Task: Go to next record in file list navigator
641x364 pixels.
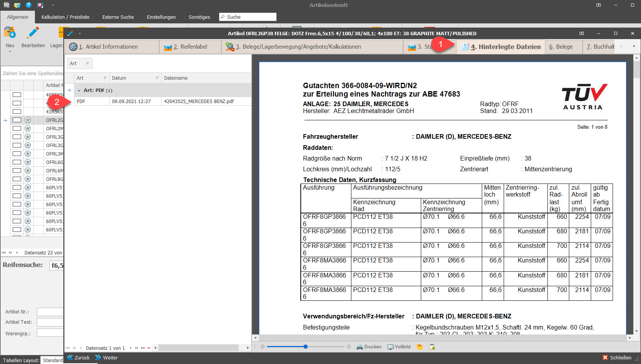Action: point(130,348)
